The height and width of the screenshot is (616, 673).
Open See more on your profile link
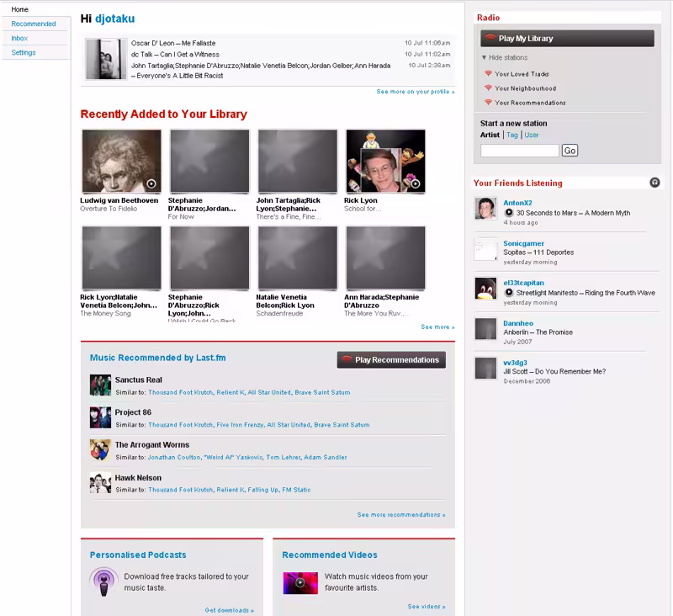click(x=416, y=92)
